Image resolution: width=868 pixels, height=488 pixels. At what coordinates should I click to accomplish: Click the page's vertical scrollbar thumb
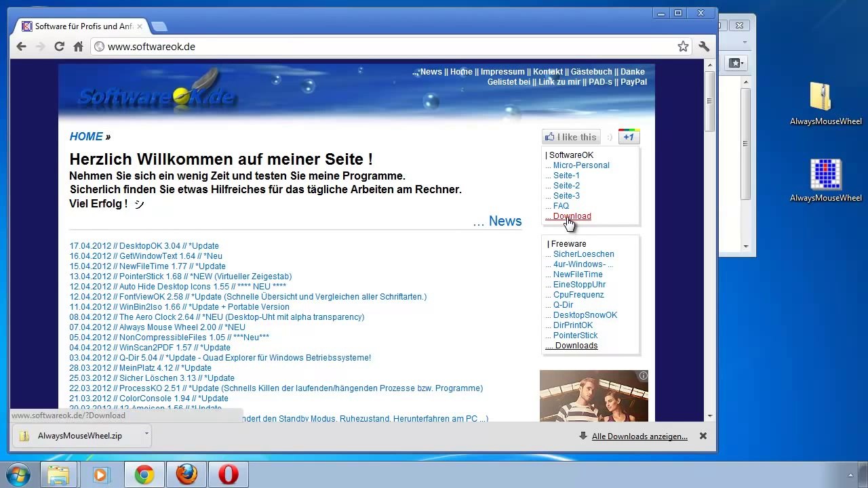(x=709, y=101)
